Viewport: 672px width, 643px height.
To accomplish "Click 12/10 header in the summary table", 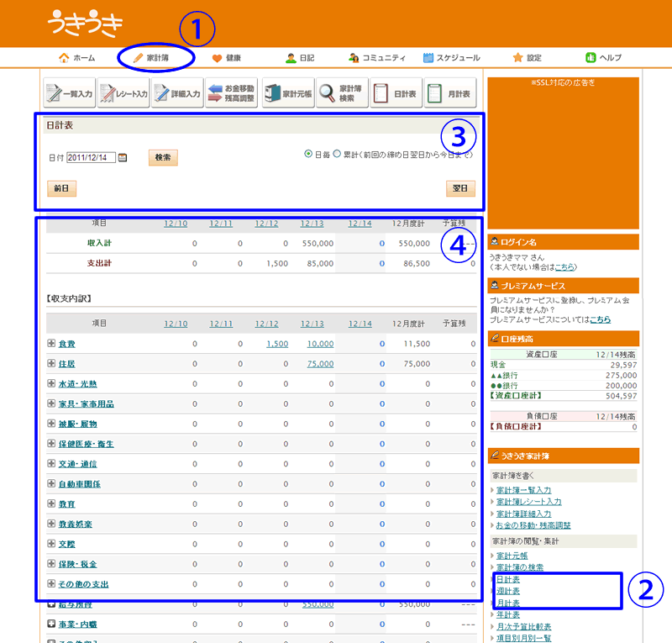I will click(176, 224).
